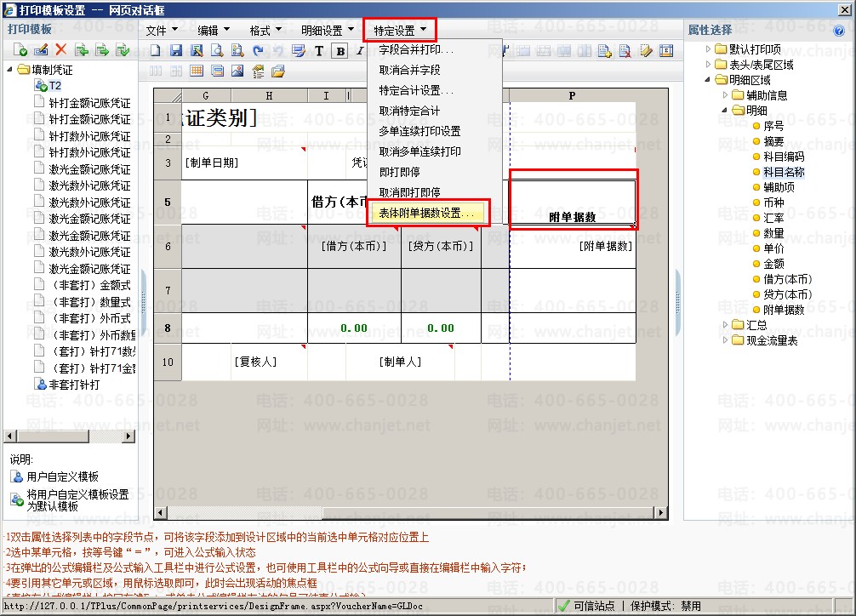Click the print preview magnifier icon
This screenshot has width=856, height=616.
(x=217, y=51)
